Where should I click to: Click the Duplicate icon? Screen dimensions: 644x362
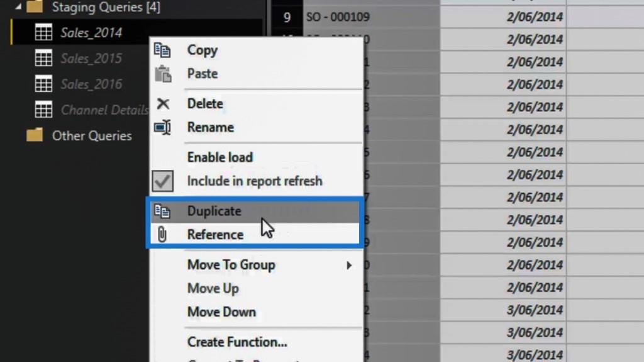[x=162, y=211]
